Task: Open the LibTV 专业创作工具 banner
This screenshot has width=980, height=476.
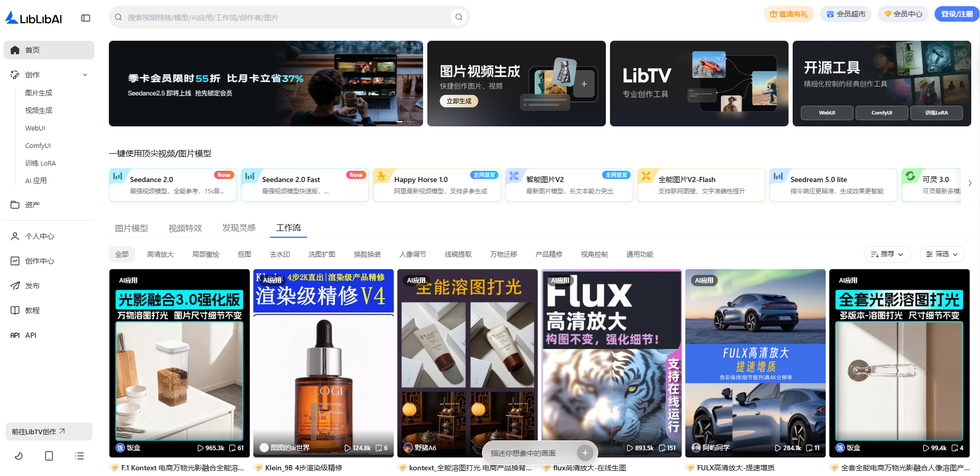Action: point(699,84)
